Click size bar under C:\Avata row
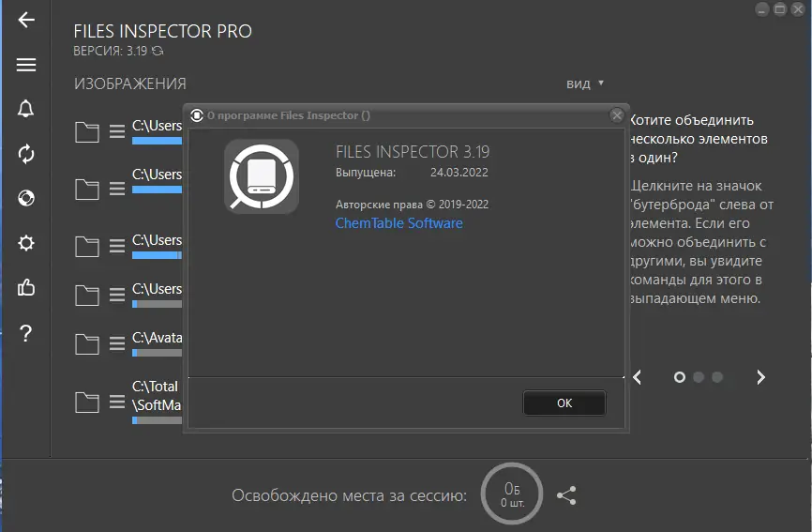The height and width of the screenshot is (532, 812). (x=157, y=353)
